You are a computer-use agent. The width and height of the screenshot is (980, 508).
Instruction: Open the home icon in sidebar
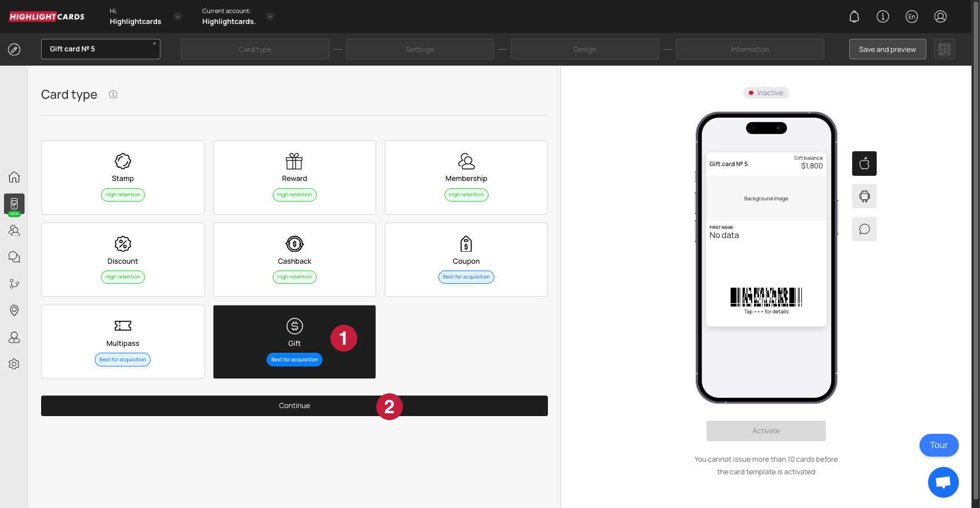(14, 177)
